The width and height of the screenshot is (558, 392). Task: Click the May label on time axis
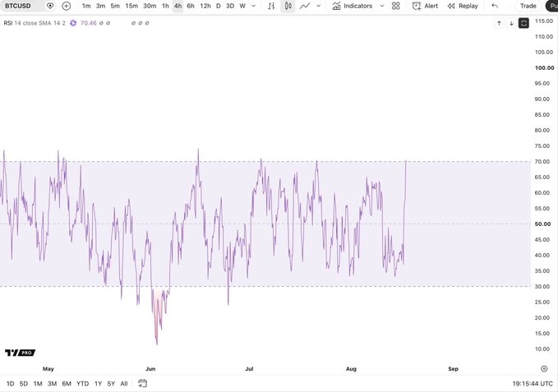point(48,368)
